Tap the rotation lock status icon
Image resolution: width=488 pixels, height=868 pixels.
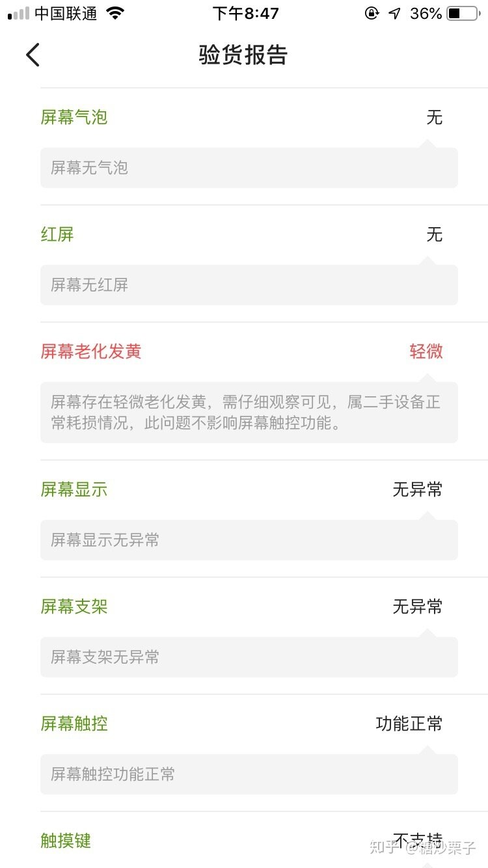coord(372,14)
